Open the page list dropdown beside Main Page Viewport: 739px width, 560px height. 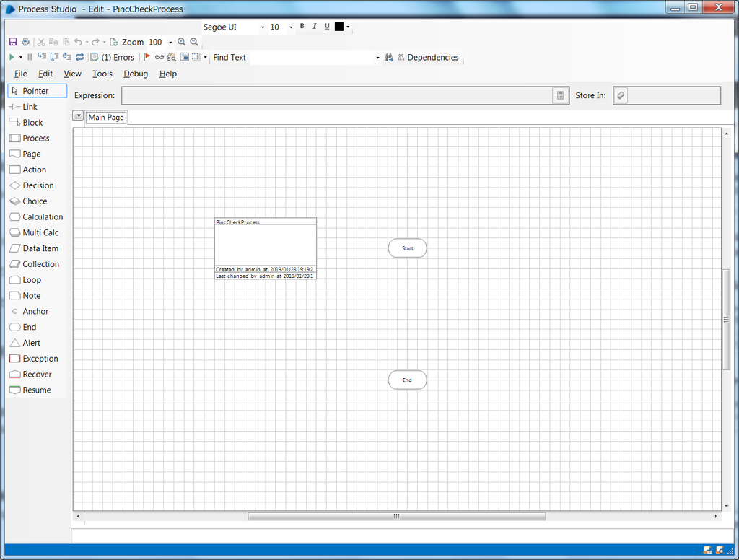(x=78, y=116)
